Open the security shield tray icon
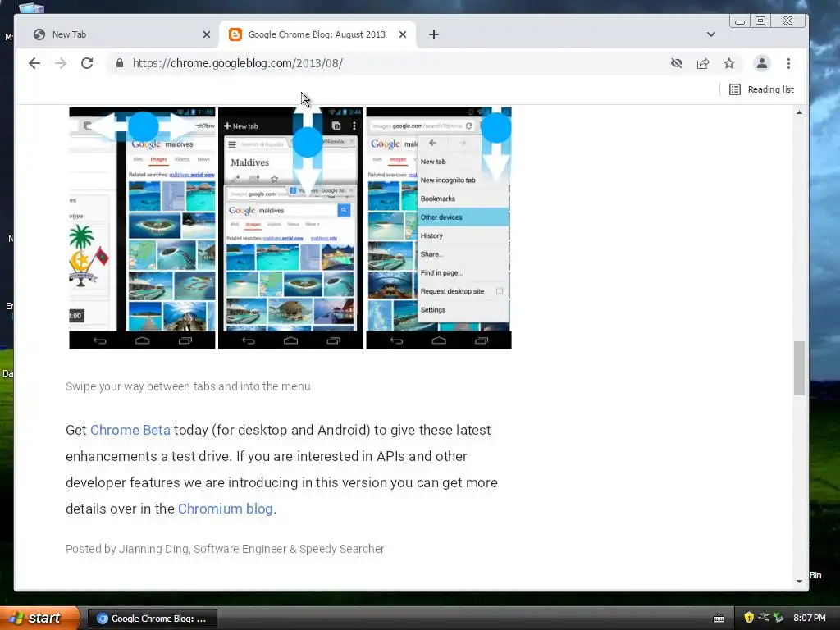 (749, 618)
